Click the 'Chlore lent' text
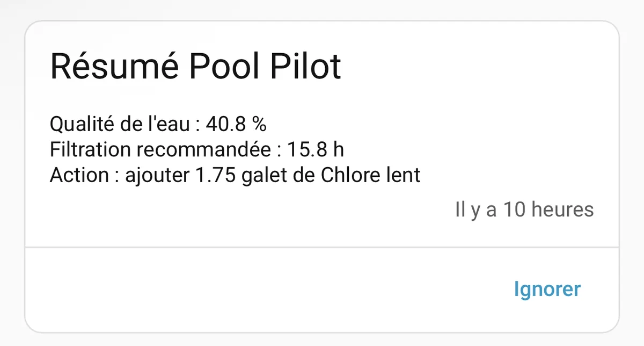The width and height of the screenshot is (644, 346). [x=370, y=176]
